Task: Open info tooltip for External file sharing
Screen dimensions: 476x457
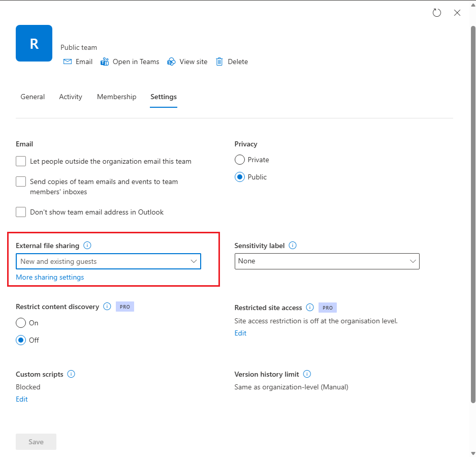Action: pyautogui.click(x=87, y=245)
